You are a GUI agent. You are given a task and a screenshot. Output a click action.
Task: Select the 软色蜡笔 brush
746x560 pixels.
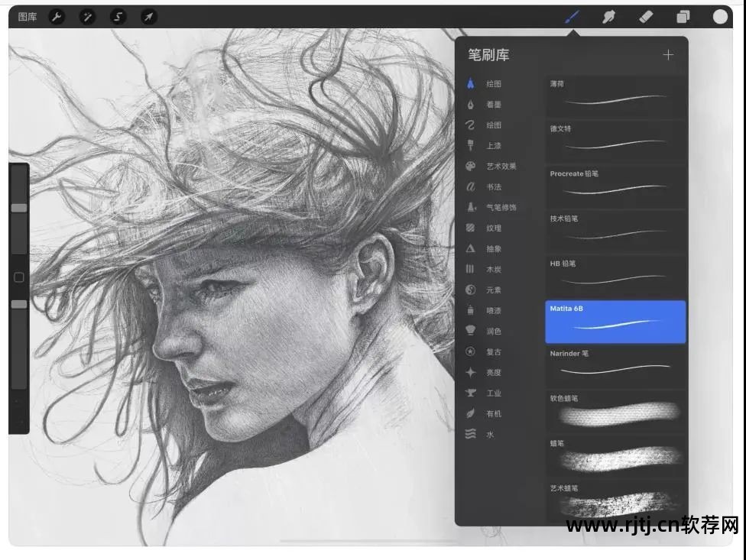coord(615,410)
